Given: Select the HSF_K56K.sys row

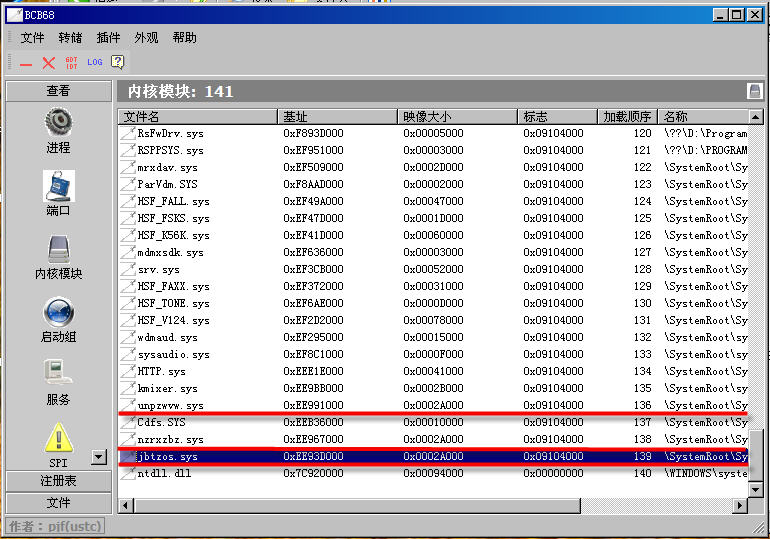Looking at the screenshot, I should click(x=434, y=235).
